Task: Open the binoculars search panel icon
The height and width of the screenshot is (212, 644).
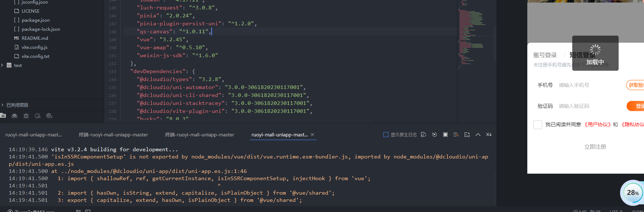Action: pyautogui.click(x=14, y=116)
